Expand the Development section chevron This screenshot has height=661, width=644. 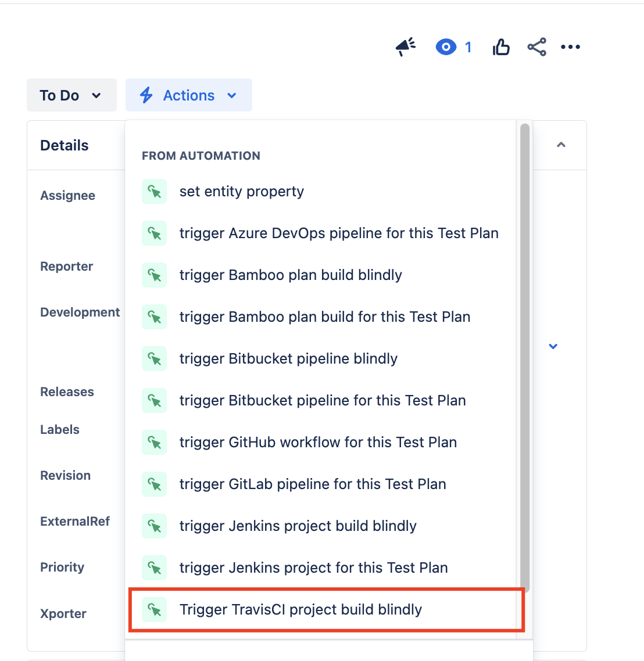553,347
